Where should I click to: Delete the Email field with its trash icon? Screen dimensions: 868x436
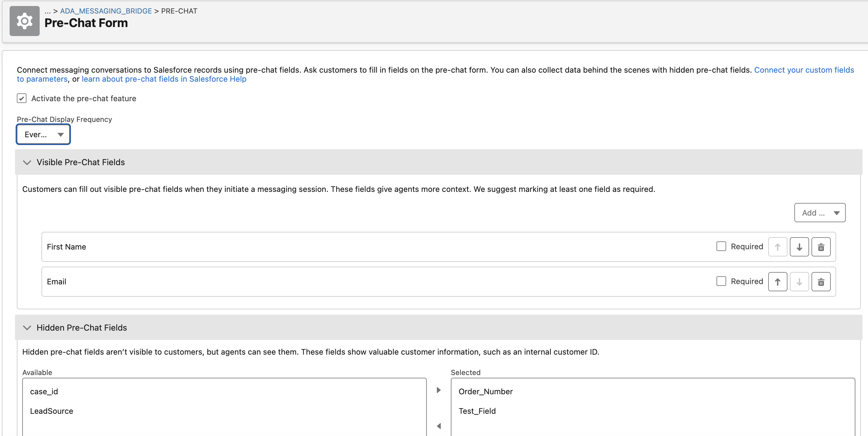[x=821, y=281]
